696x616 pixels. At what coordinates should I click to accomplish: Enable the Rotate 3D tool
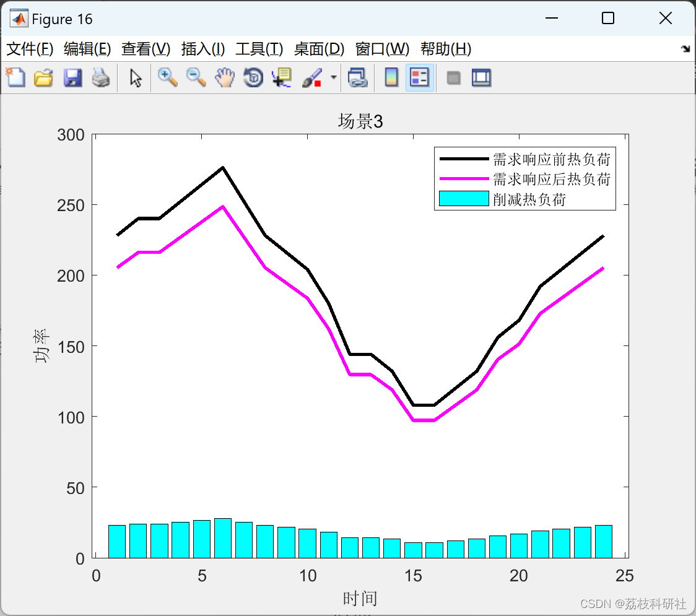[253, 77]
